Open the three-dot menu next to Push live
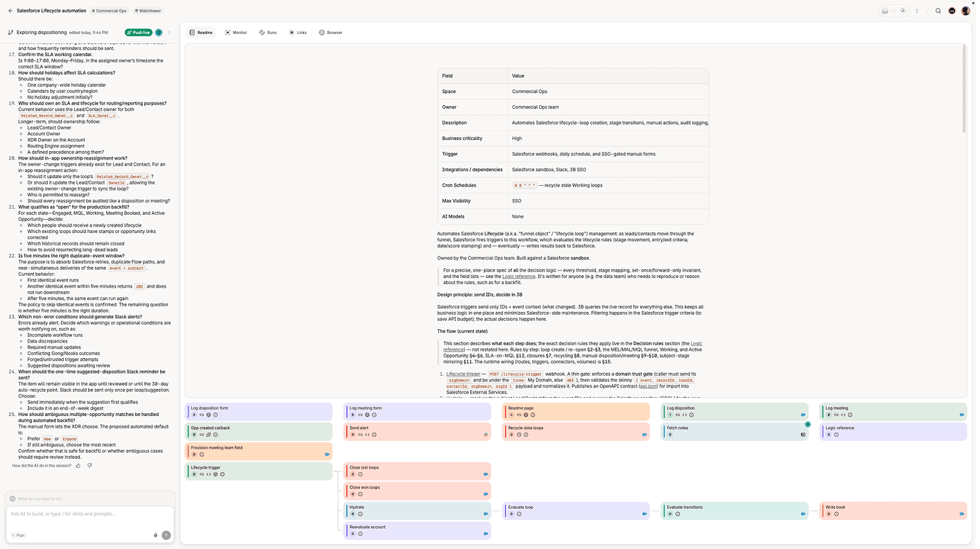Viewport: 980px width, 549px height. click(169, 33)
